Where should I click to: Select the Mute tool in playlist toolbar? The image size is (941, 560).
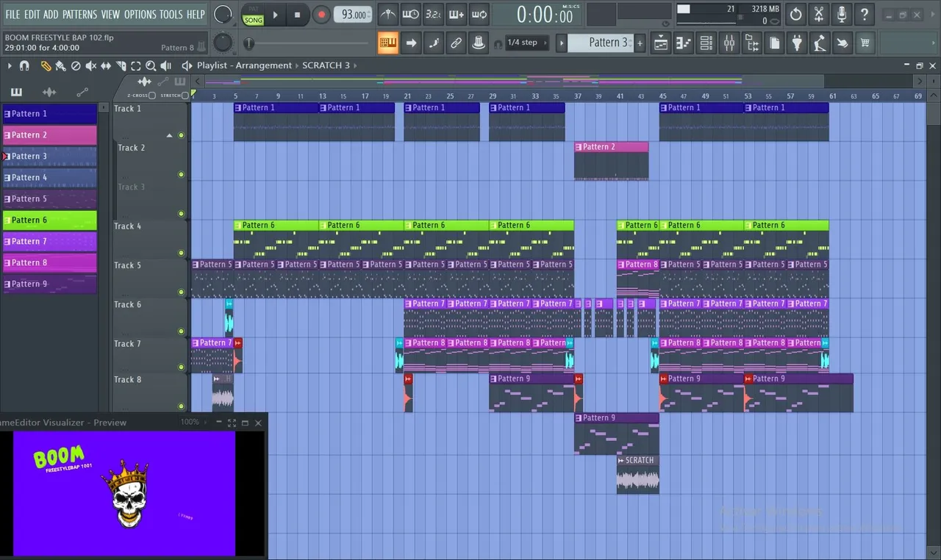[x=91, y=65]
